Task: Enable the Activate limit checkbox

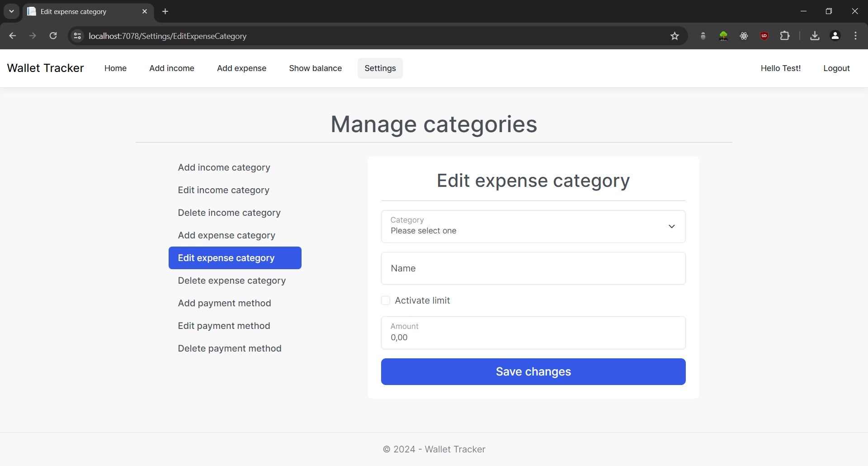Action: coord(386,300)
